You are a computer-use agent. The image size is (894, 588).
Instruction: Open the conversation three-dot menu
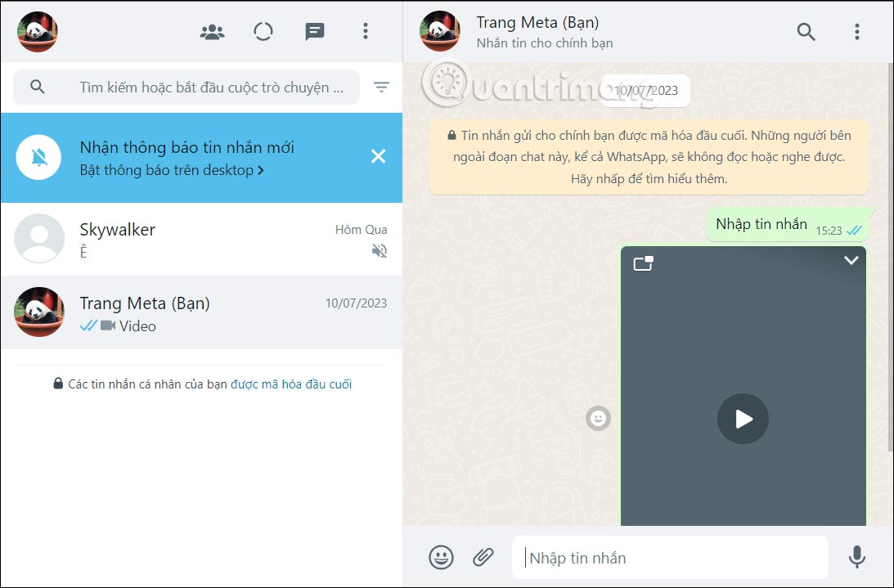(x=856, y=32)
